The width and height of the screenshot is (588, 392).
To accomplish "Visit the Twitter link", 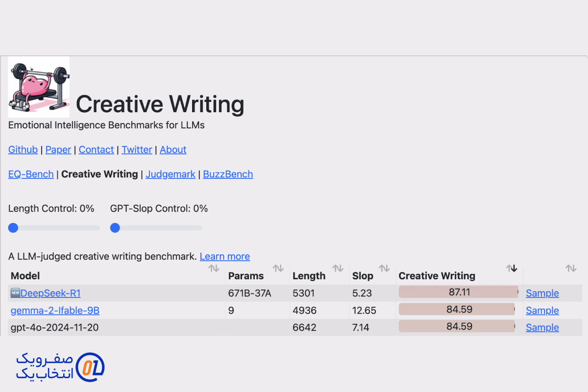I will point(137,149).
